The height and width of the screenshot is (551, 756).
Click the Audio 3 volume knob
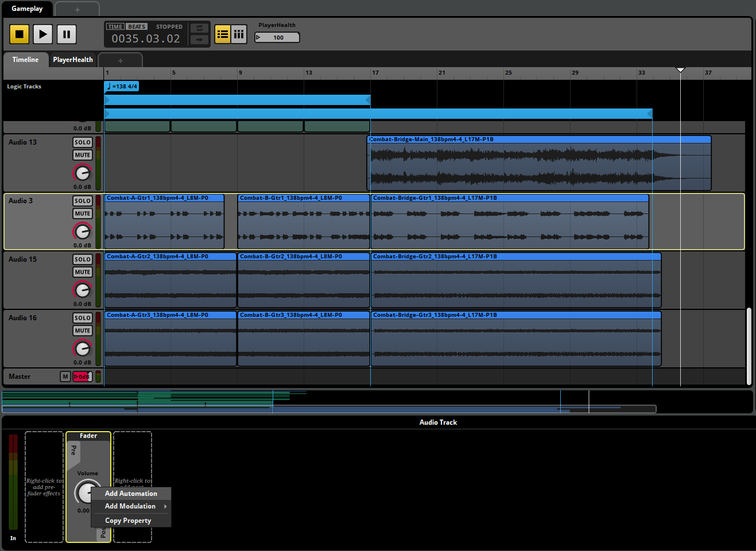click(82, 231)
